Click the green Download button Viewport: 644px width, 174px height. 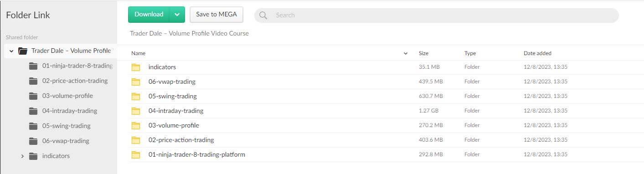pos(149,15)
